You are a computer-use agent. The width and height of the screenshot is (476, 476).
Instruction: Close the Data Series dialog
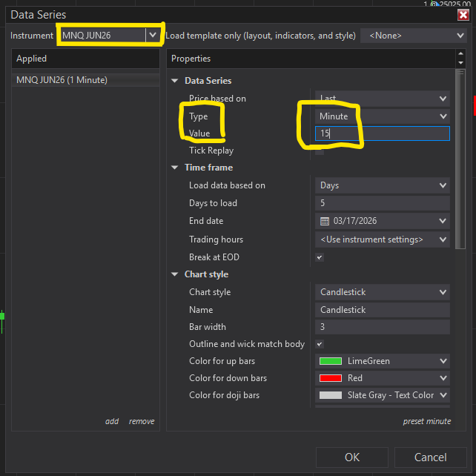[463, 15]
